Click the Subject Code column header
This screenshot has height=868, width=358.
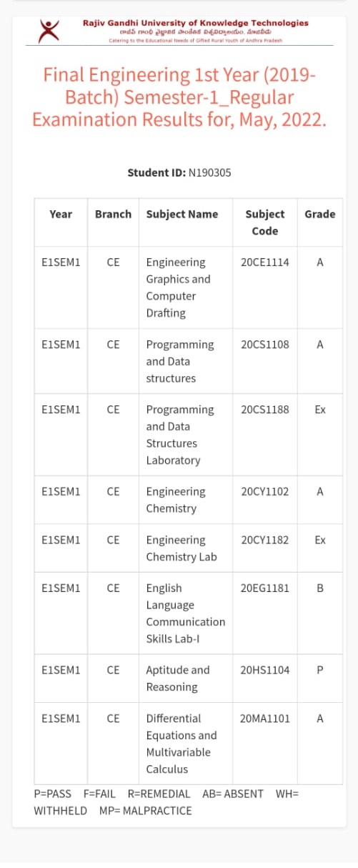point(265,222)
